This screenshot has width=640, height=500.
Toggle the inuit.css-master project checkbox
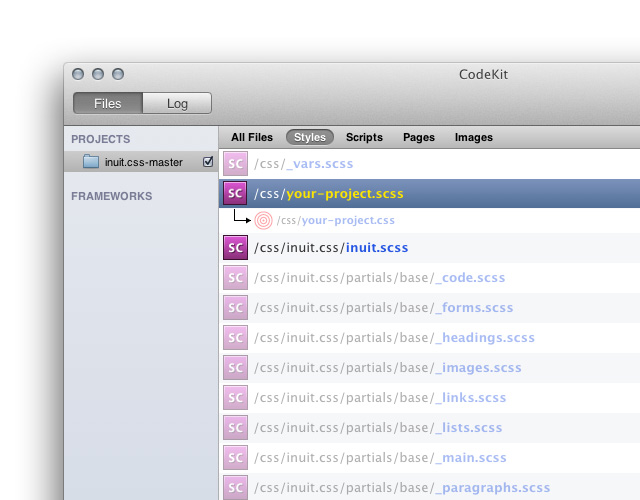(208, 162)
